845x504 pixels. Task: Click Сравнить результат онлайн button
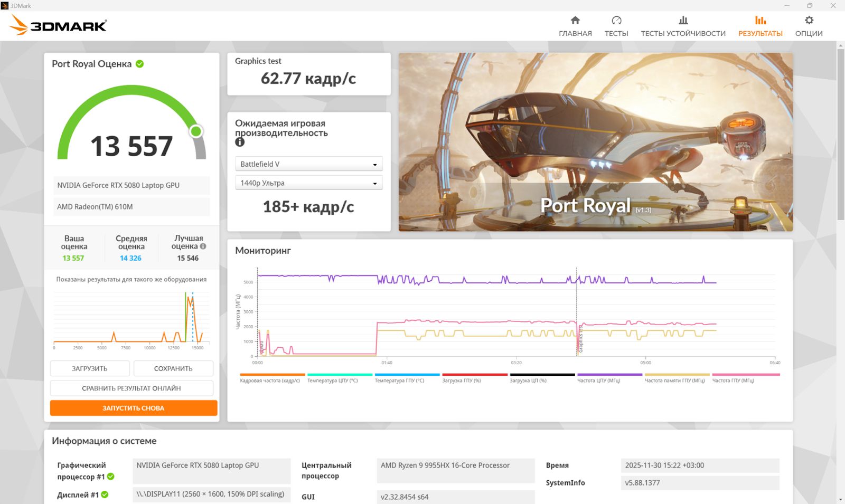click(x=132, y=388)
